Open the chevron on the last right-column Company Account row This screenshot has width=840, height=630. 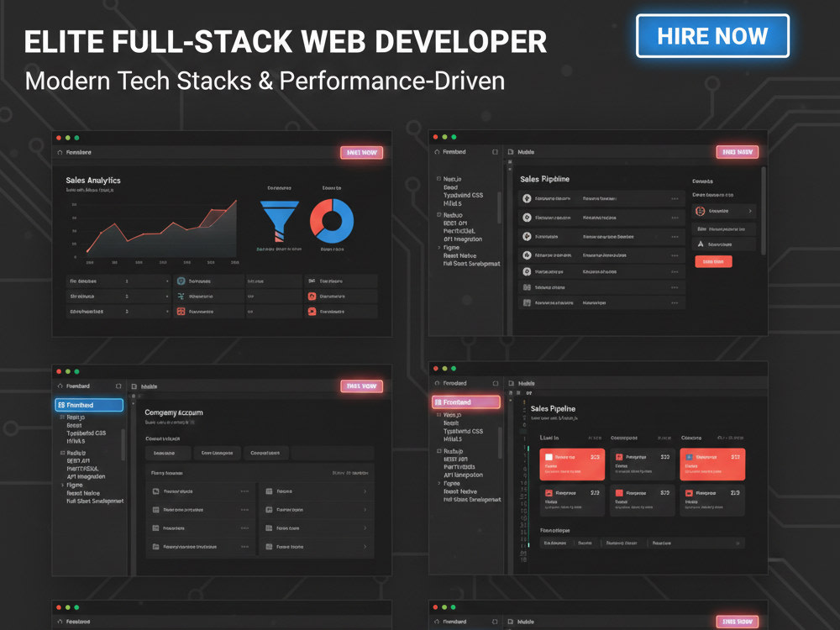(x=365, y=547)
